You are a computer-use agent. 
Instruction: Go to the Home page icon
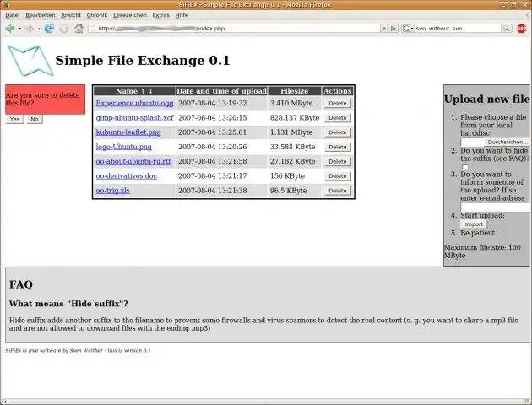(x=79, y=29)
